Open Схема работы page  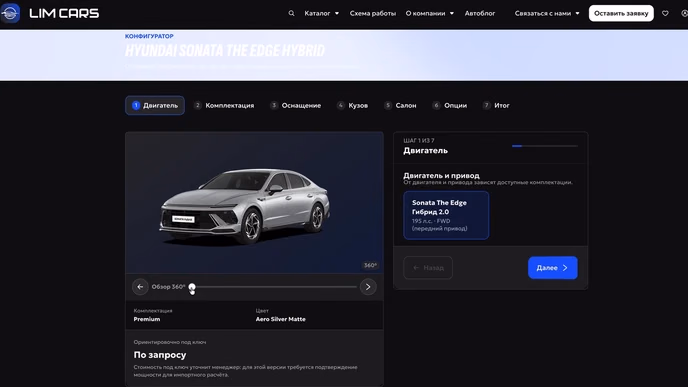point(373,13)
